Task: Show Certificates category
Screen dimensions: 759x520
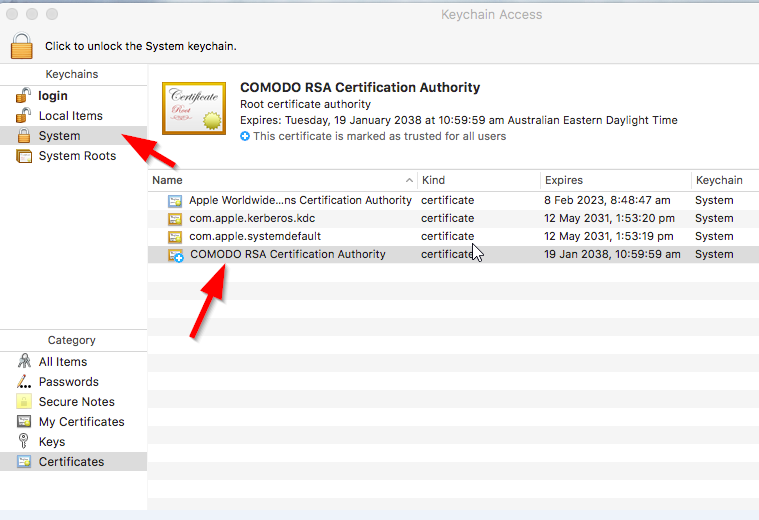Action: point(74,461)
